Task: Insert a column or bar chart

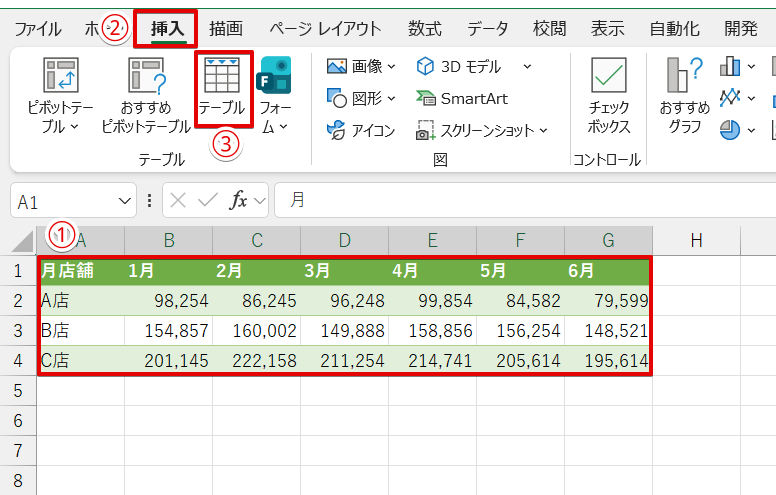Action: [730, 66]
